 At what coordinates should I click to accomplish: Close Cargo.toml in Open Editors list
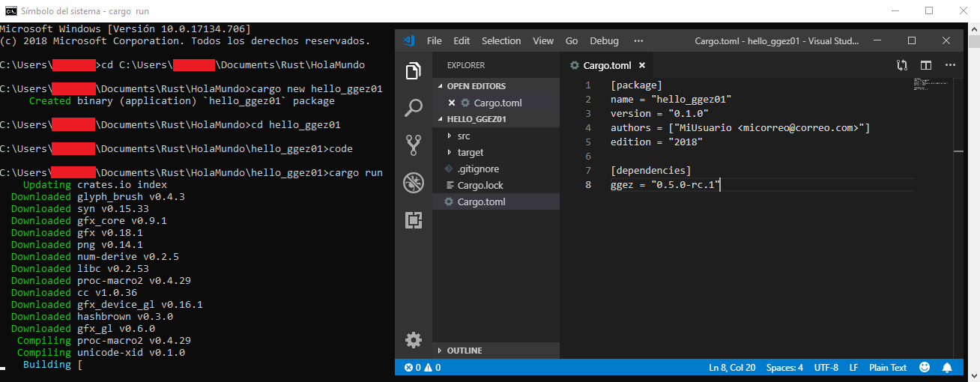tap(452, 103)
